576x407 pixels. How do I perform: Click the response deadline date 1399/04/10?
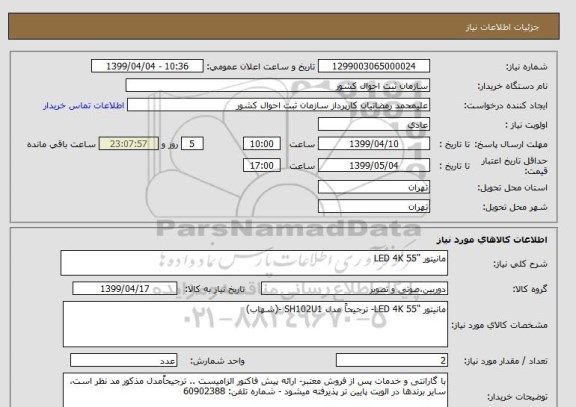coord(374,144)
